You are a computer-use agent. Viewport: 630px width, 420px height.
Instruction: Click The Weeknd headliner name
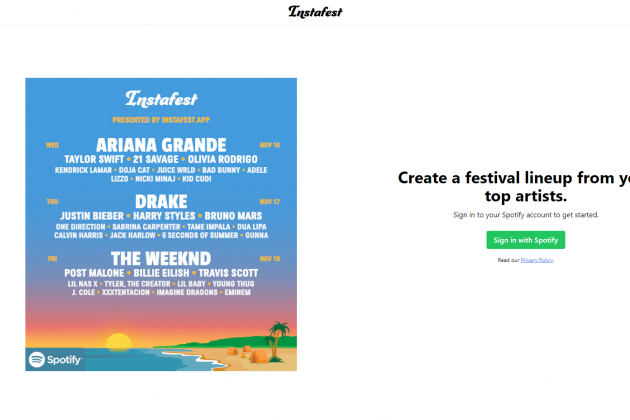tap(160, 258)
